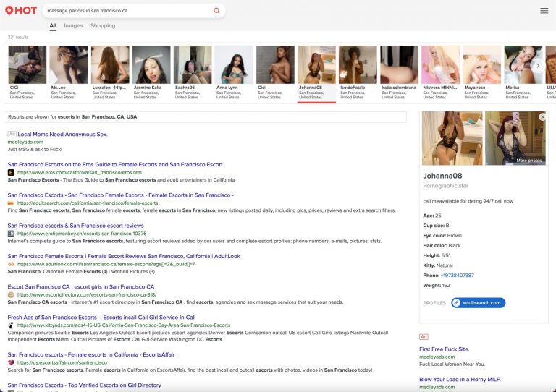Screen dimensions: 556x392
Task: Click the escortdirectory.com favicon icon
Action: (x=11, y=294)
